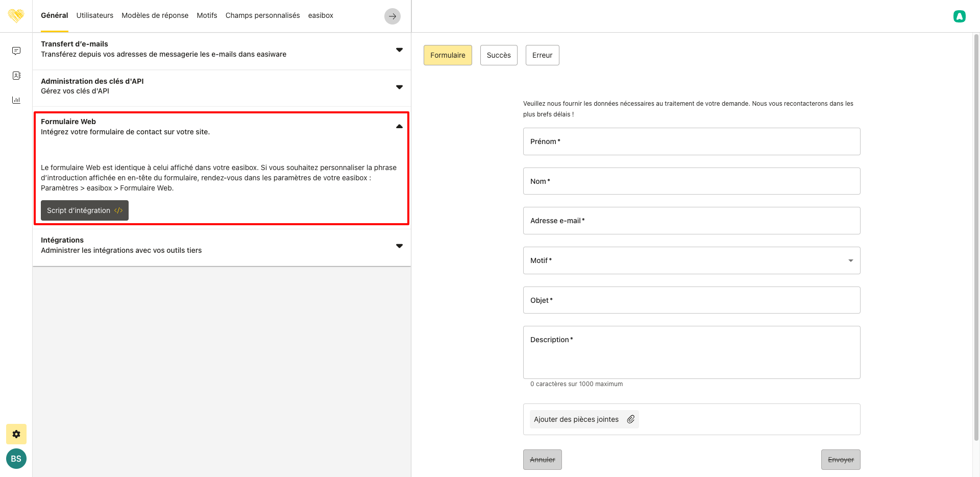Open the conversations chat icon in sidebar
Viewport: 980px width, 477px height.
point(16,51)
